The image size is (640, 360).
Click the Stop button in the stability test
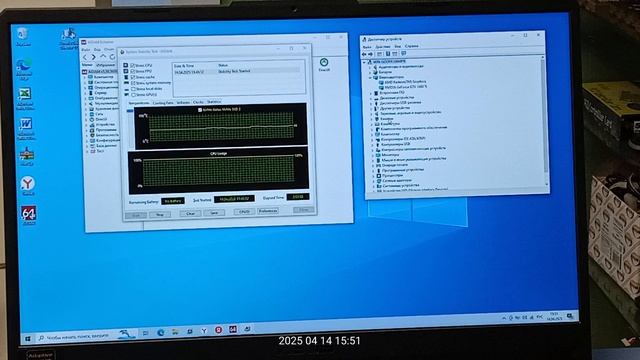[160, 214]
